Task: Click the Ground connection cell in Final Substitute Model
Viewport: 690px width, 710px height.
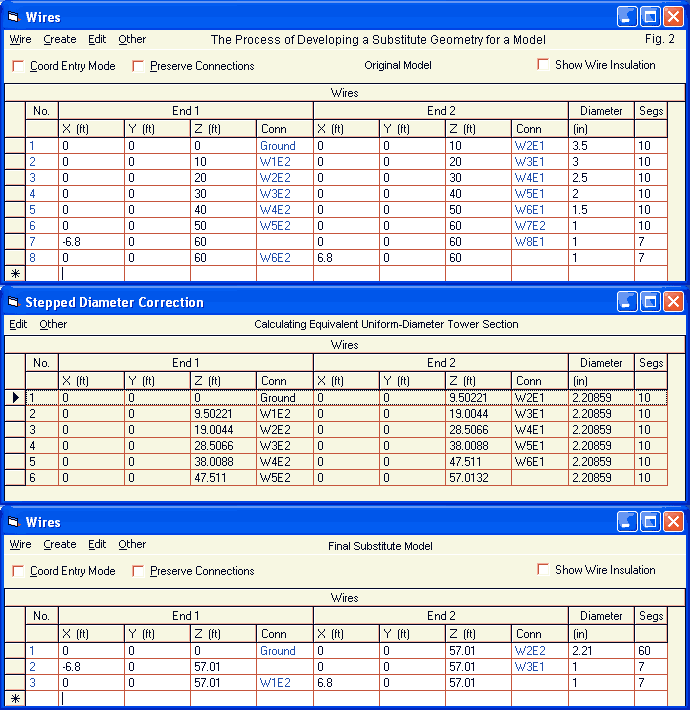Action: (x=278, y=651)
